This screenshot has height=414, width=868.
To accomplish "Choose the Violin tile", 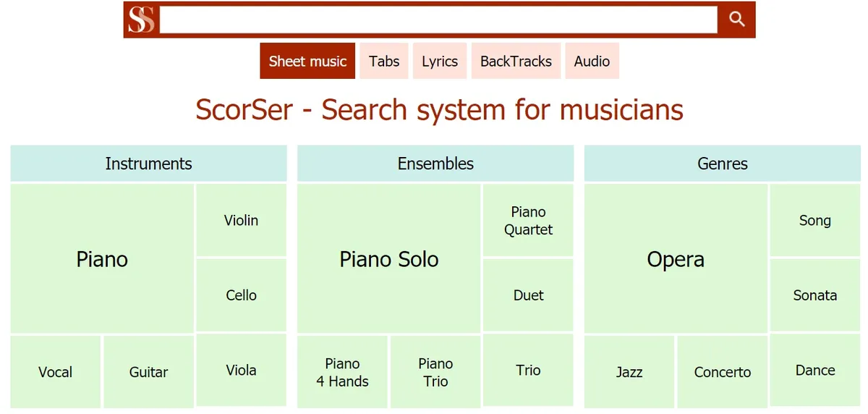I will [241, 221].
